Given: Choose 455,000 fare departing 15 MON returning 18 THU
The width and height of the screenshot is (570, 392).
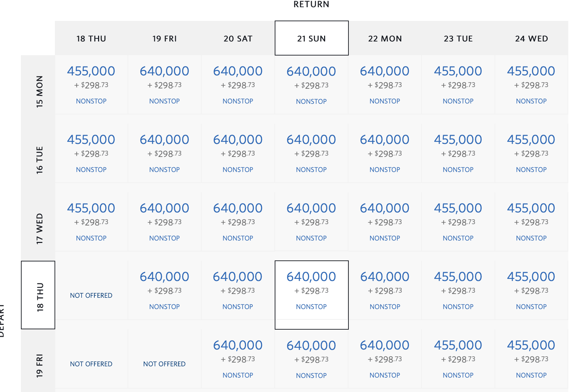Looking at the screenshot, I should coord(91,85).
